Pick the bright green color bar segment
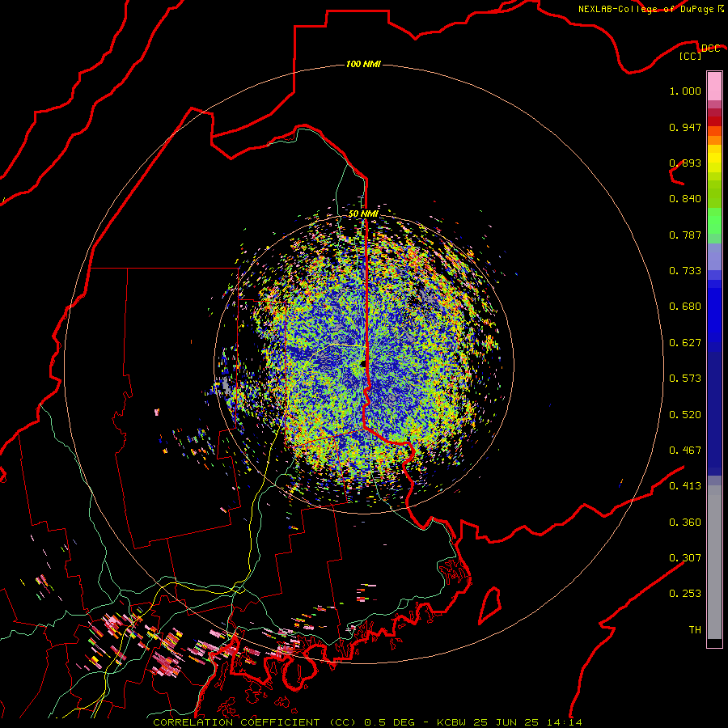 714,221
